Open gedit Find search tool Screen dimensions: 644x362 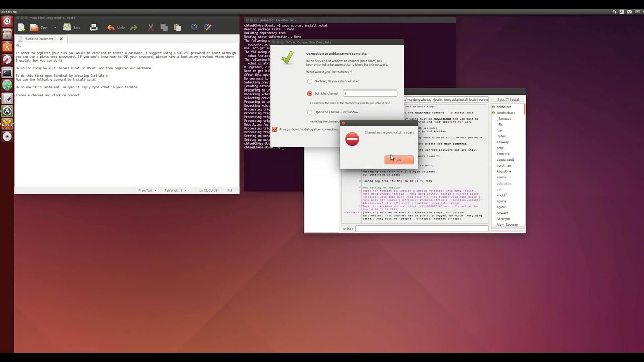point(194,27)
